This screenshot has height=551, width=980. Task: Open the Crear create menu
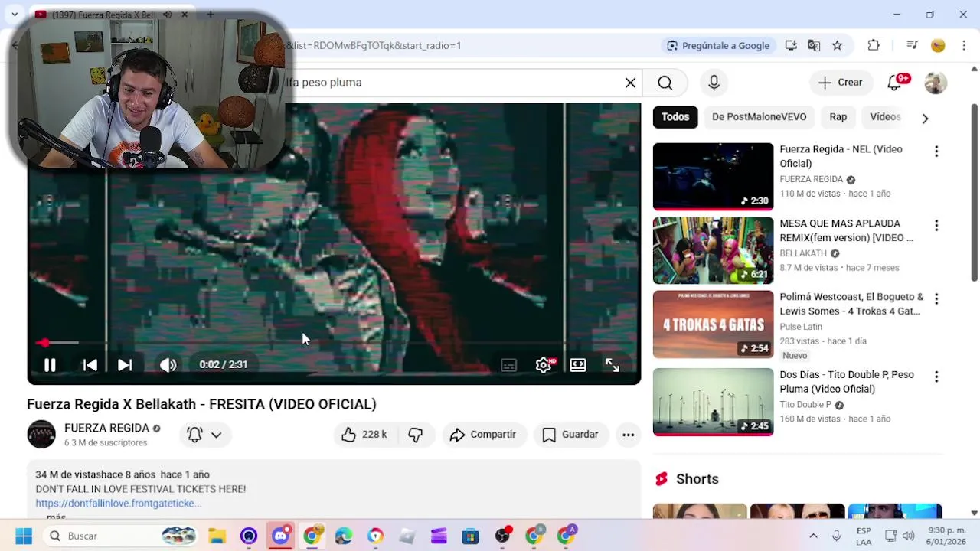(x=840, y=83)
